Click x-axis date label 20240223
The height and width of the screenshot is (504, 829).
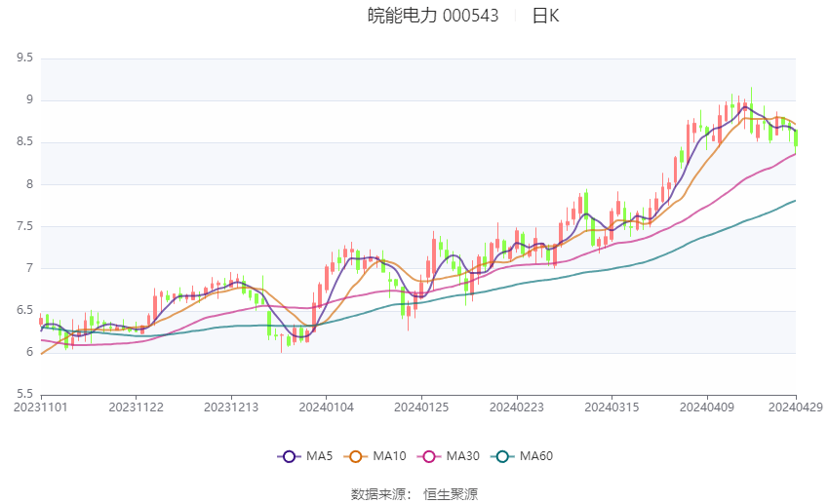(517, 407)
